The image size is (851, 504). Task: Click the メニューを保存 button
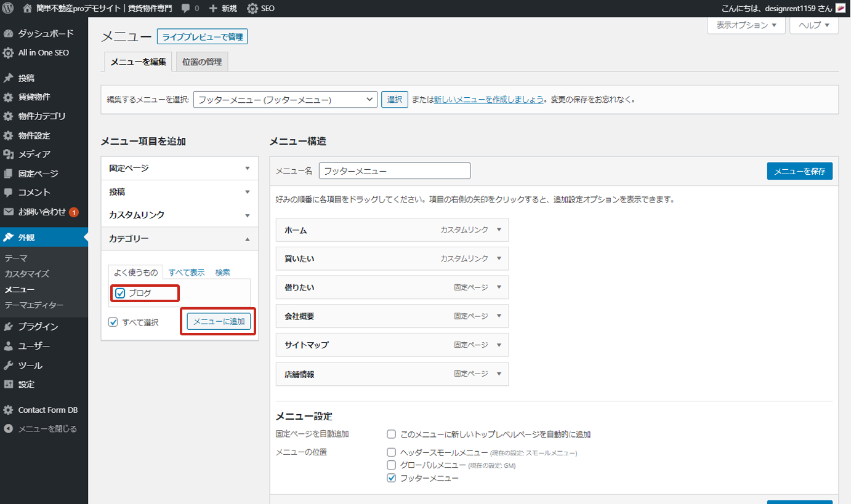click(x=799, y=171)
